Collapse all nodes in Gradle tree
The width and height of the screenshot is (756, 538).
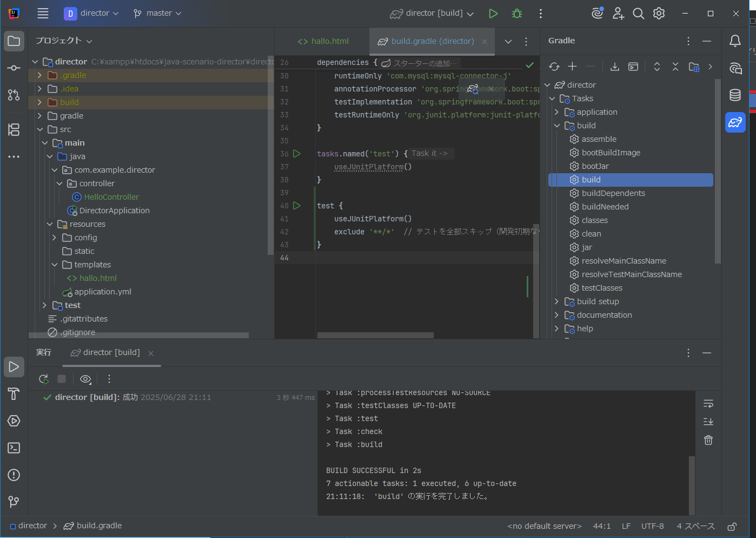point(675,66)
